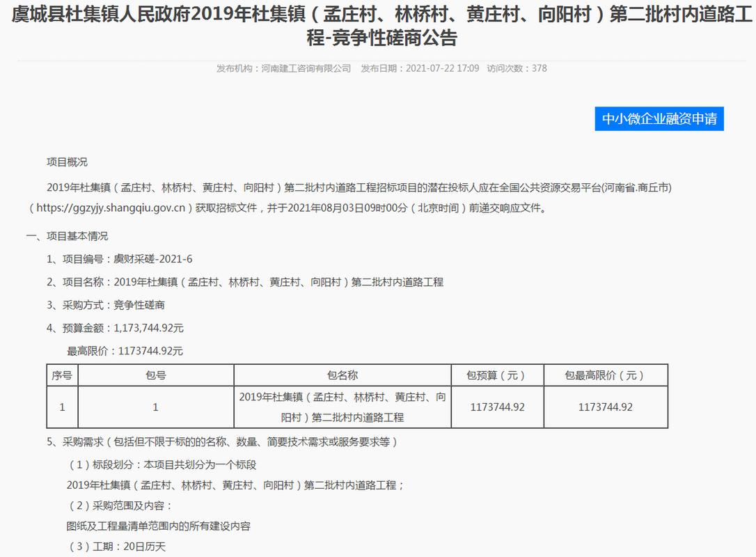Click the deadline text 2021年08月03日09时00分
The image size is (756, 557).
(x=347, y=208)
